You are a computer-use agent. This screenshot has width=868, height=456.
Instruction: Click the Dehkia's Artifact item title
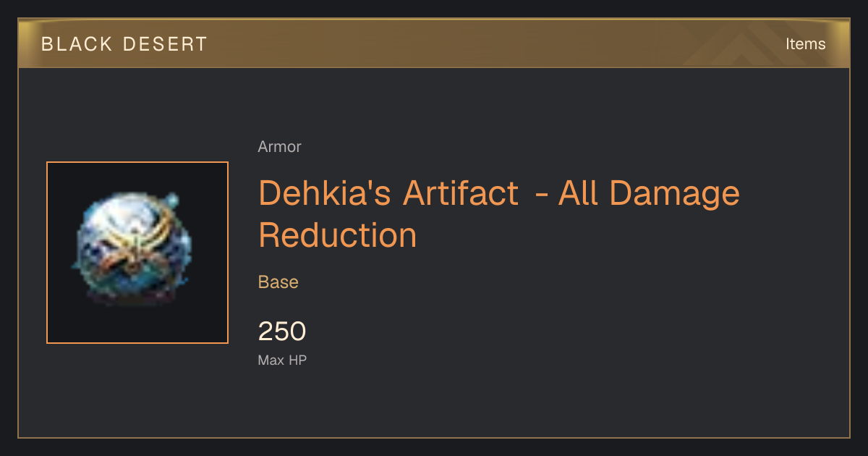point(499,214)
